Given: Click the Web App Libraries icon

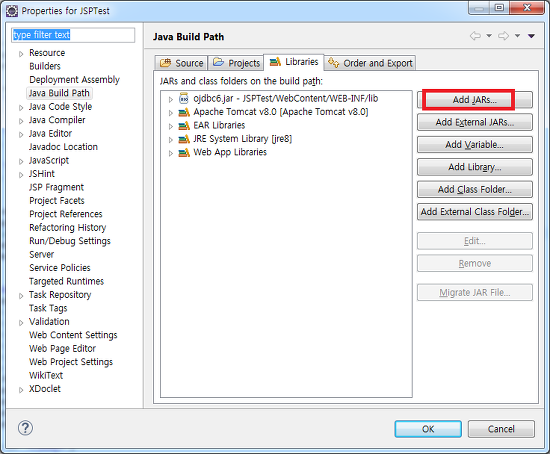Looking at the screenshot, I should 184,153.
